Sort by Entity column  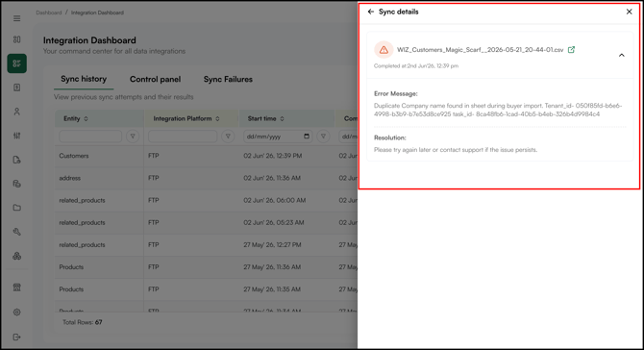point(86,118)
